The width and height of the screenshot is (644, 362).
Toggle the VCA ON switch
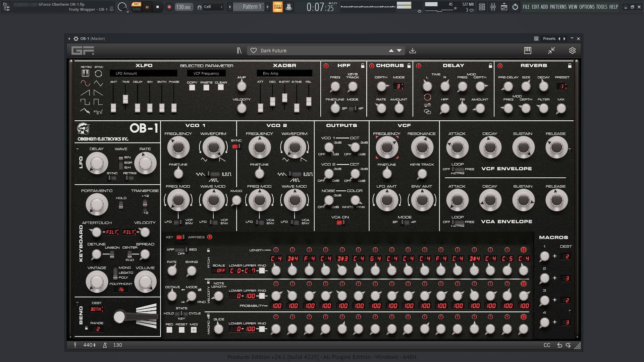point(340,223)
